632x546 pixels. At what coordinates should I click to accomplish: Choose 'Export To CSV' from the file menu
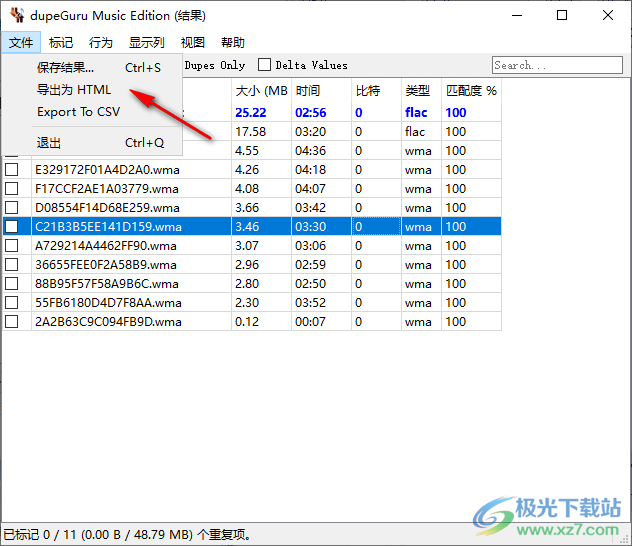(x=78, y=112)
